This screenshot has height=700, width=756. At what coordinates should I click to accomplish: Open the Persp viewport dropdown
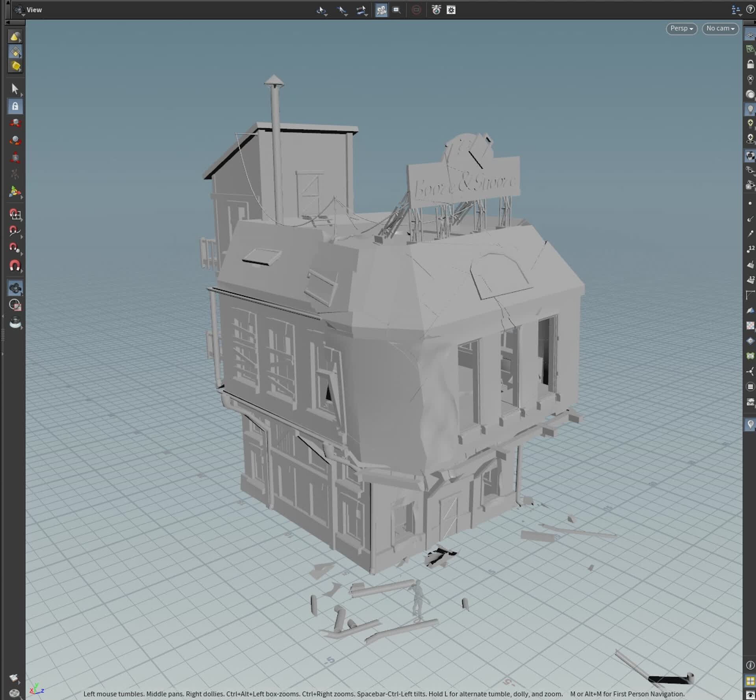pyautogui.click(x=682, y=29)
